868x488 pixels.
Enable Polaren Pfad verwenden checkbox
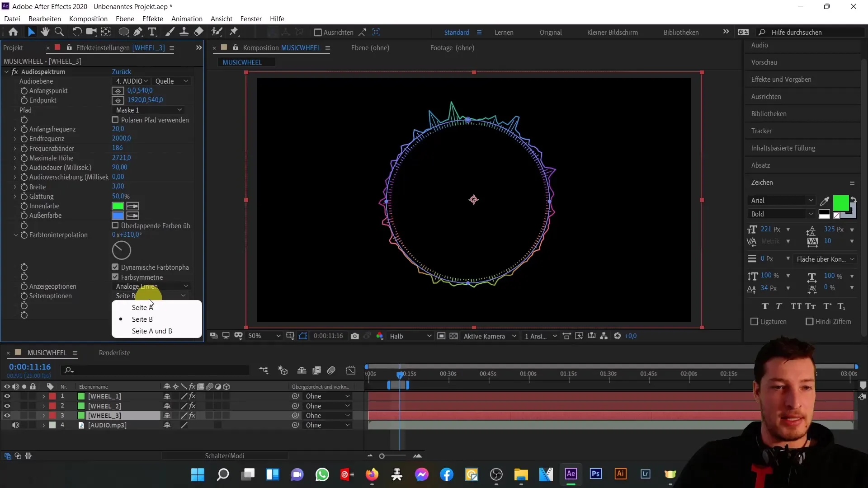click(115, 120)
